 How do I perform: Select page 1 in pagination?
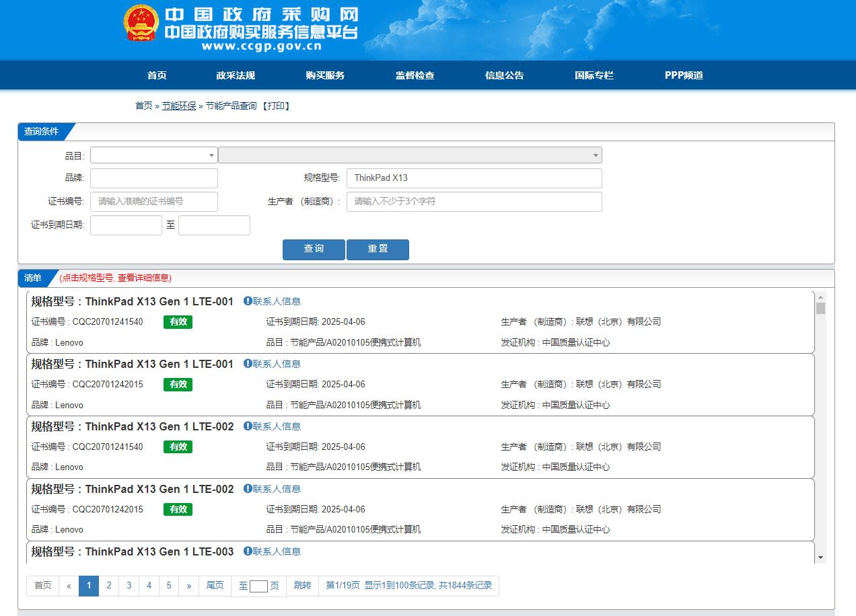89,586
